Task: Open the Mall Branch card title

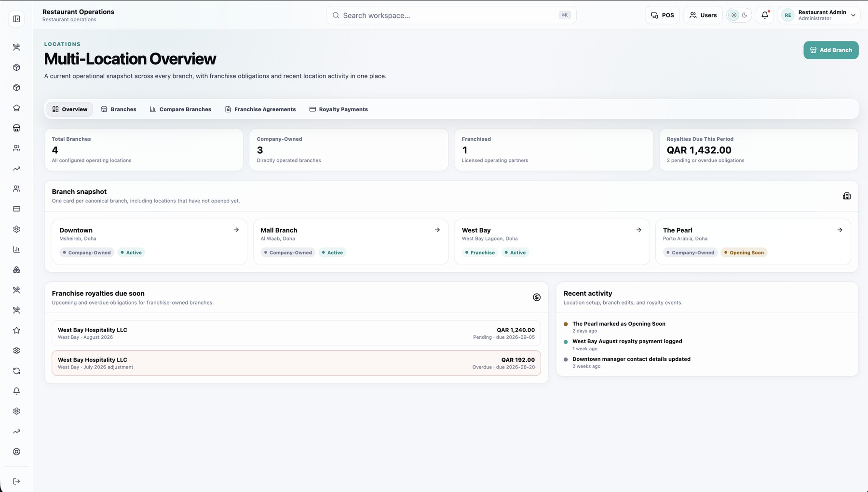Action: (x=279, y=230)
